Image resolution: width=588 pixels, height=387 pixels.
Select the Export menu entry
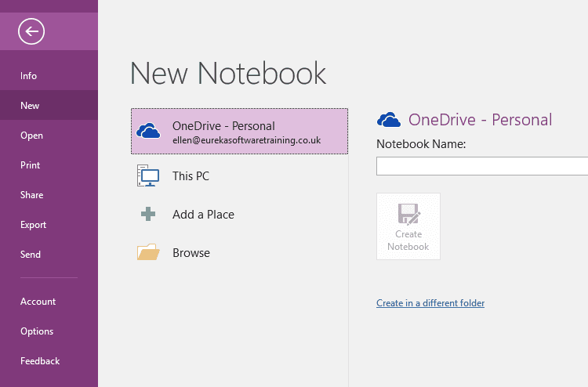click(34, 224)
